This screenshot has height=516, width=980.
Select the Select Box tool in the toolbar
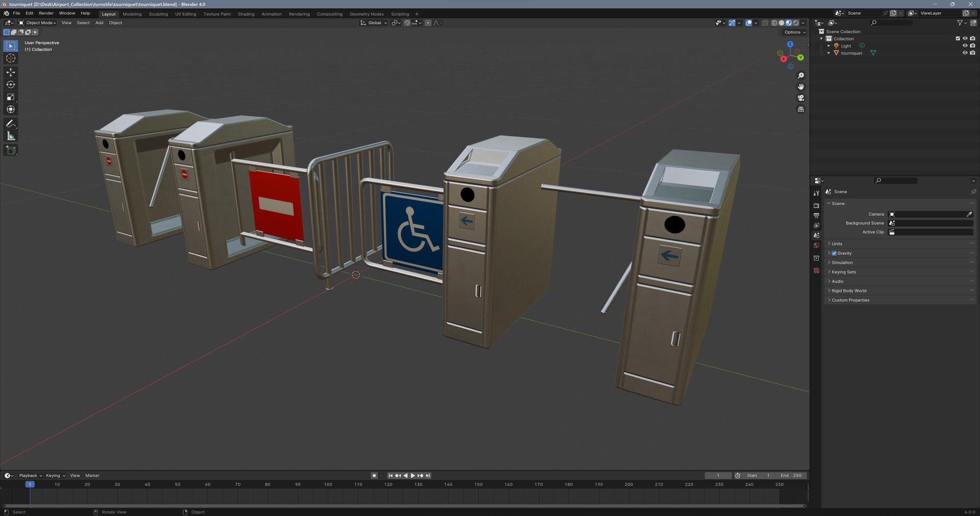pyautogui.click(x=11, y=46)
